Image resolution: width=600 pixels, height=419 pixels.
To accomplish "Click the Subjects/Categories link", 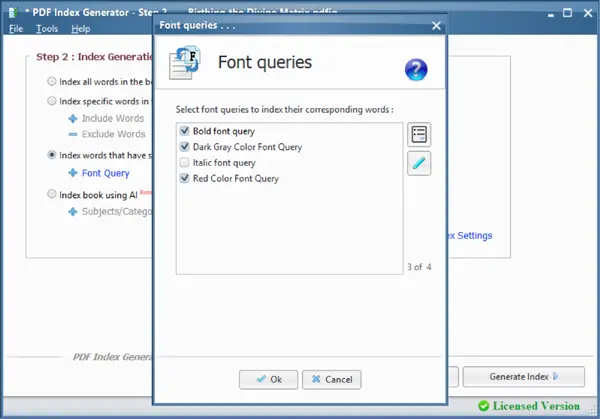I will [117, 212].
